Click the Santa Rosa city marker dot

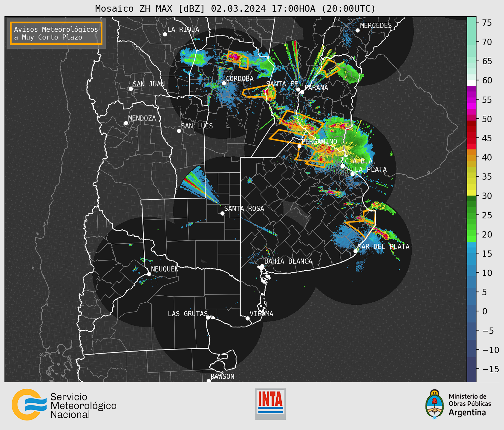click(222, 214)
